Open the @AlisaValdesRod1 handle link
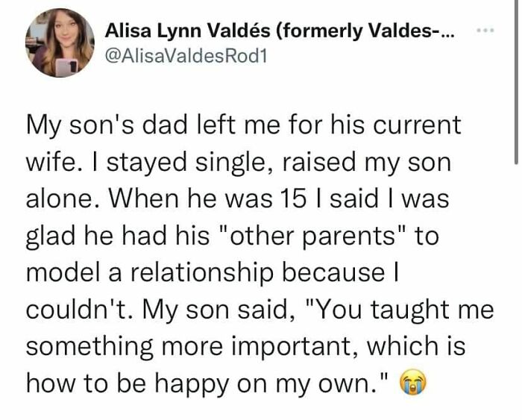Screen dimensions: 522x420 pos(186,56)
